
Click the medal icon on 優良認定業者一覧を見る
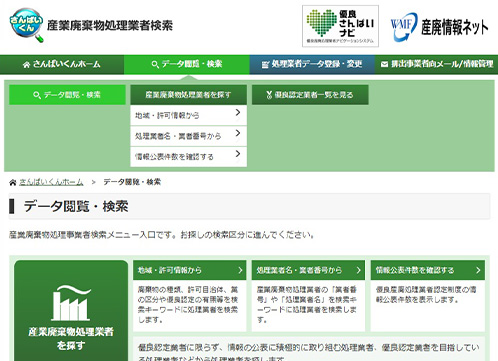269,95
